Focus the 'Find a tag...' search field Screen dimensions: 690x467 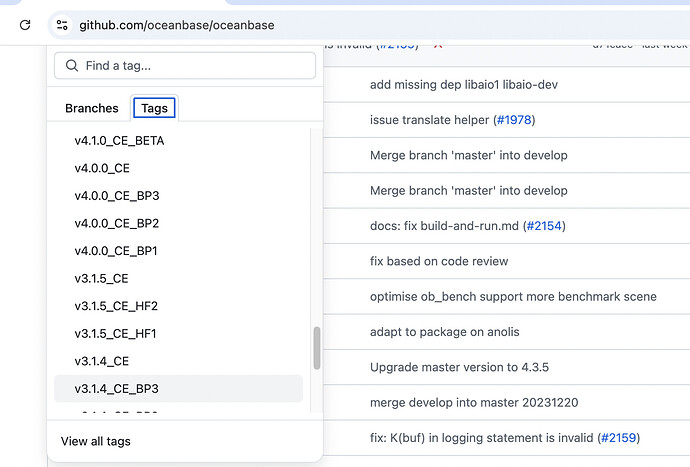click(x=185, y=66)
